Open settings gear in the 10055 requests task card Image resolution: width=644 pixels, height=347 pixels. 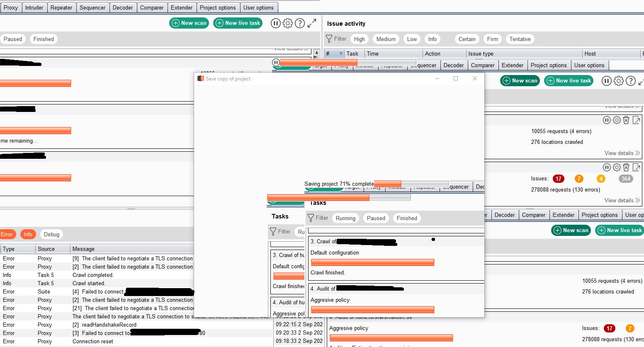617,120
